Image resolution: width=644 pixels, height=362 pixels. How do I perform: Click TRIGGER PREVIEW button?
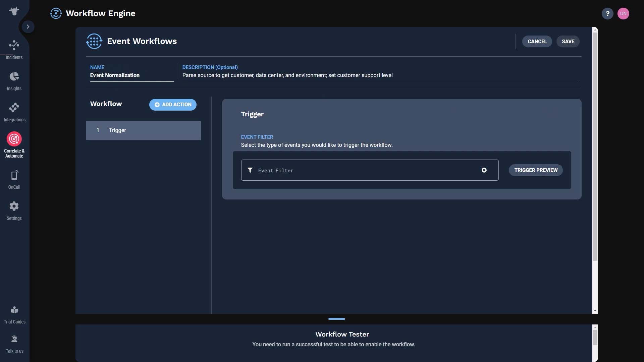(536, 170)
